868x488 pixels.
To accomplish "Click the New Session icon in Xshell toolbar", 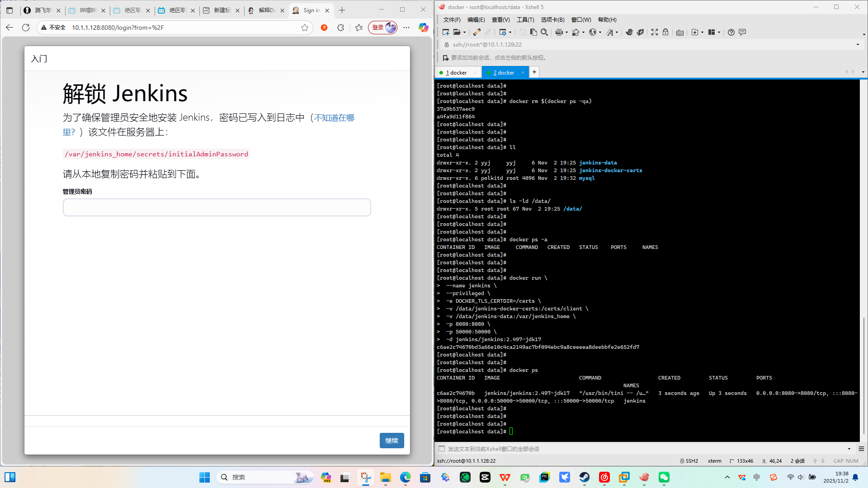I will pyautogui.click(x=446, y=32).
